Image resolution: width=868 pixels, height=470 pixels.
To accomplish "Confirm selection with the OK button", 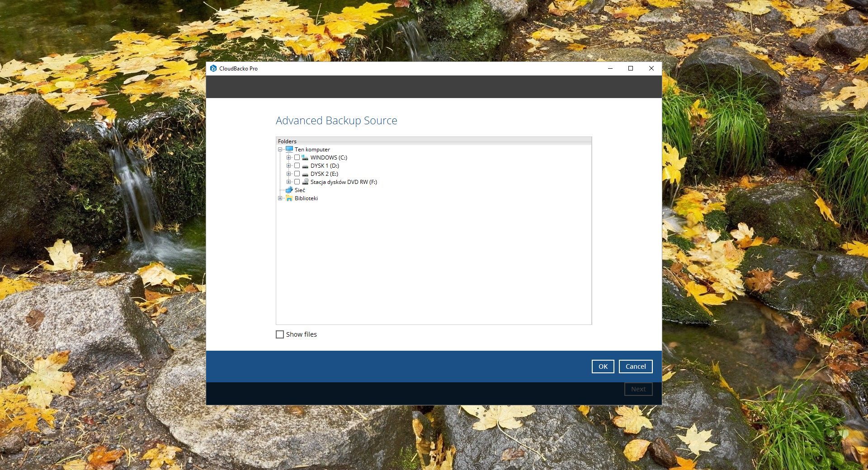I will [x=603, y=367].
